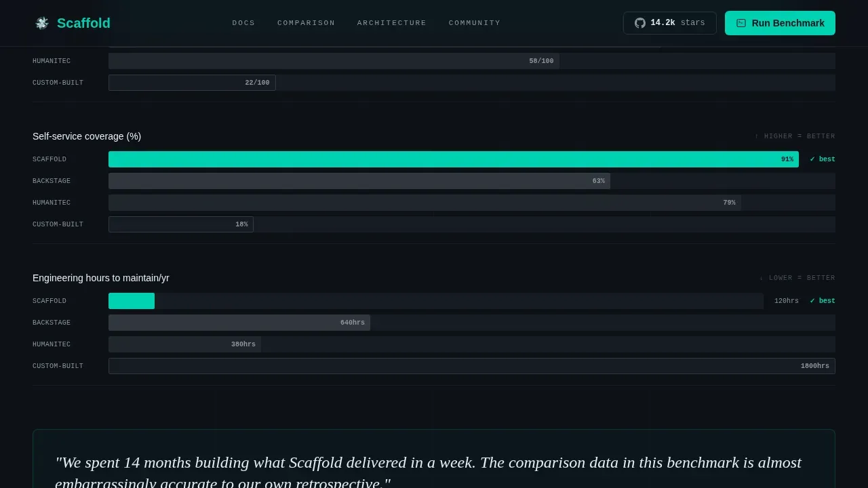
Task: Open the Architecture nav item
Action: (392, 23)
